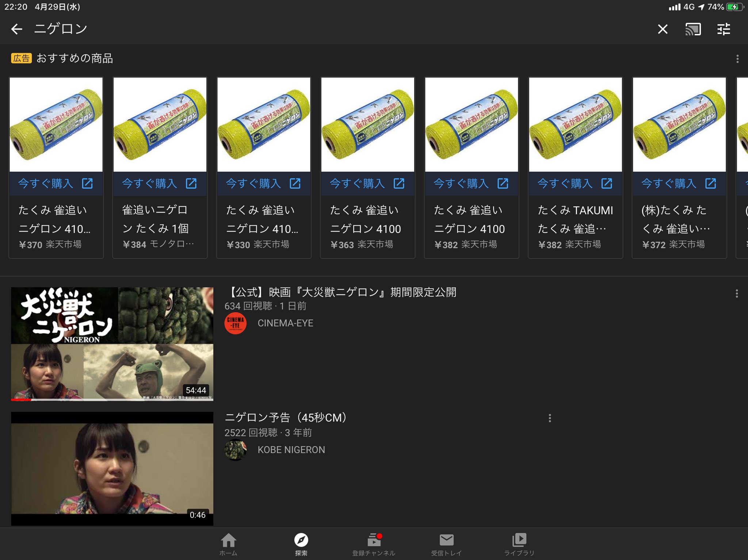Image resolution: width=748 pixels, height=560 pixels.
Task: Click the red watch-progress bar on movie thumbnail
Action: pyautogui.click(x=21, y=399)
